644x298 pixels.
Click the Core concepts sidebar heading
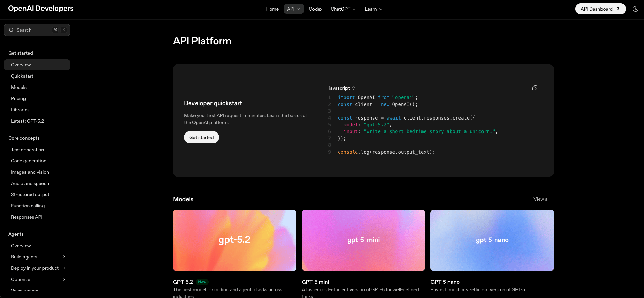click(24, 138)
